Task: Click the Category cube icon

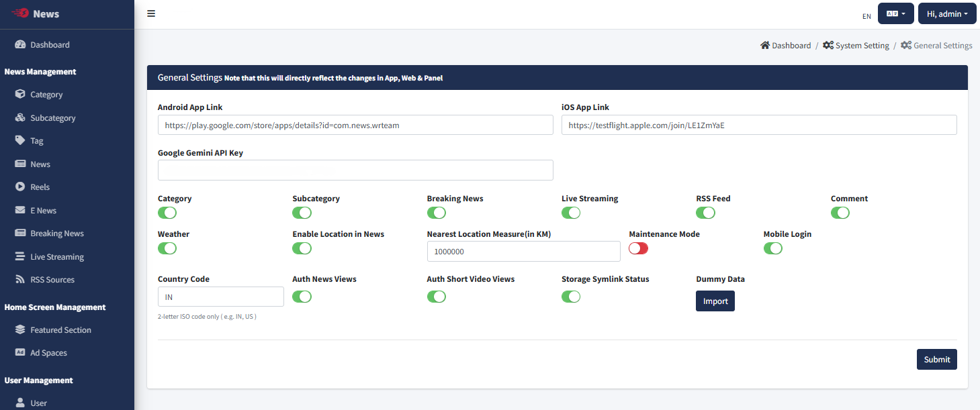Action: (x=20, y=95)
